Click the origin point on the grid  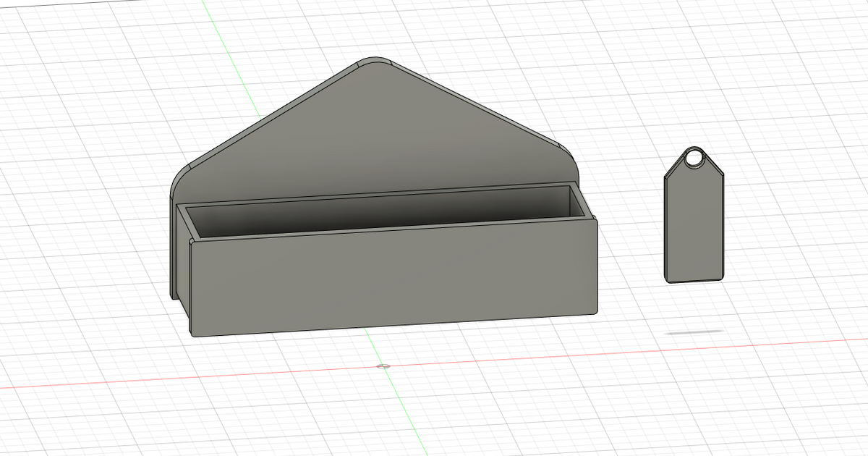[x=384, y=366]
